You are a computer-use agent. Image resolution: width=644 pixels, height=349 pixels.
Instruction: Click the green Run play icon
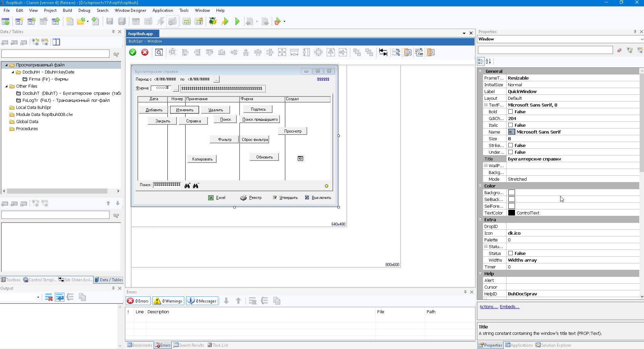click(237, 22)
